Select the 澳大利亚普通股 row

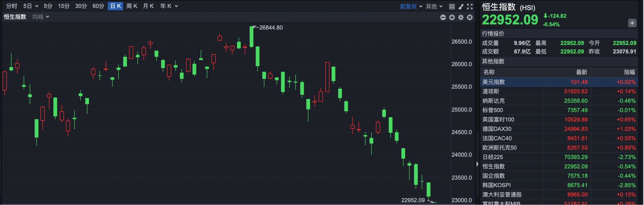coord(559,195)
